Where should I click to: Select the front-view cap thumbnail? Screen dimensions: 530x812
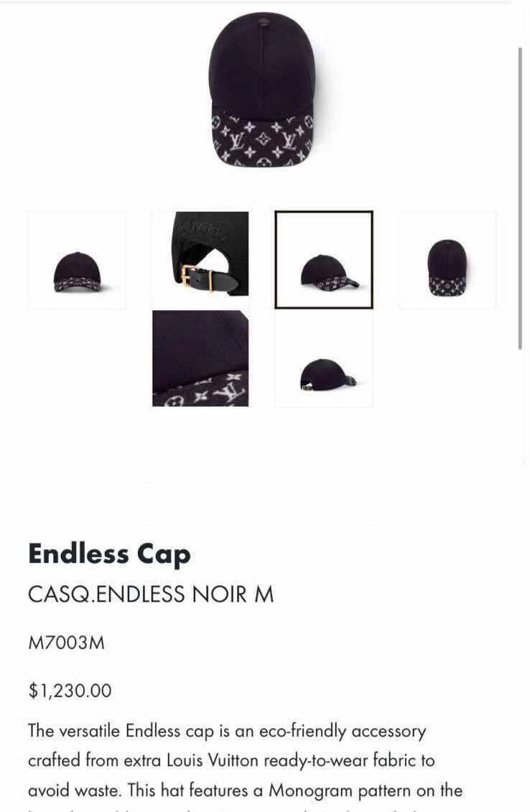coord(77,260)
